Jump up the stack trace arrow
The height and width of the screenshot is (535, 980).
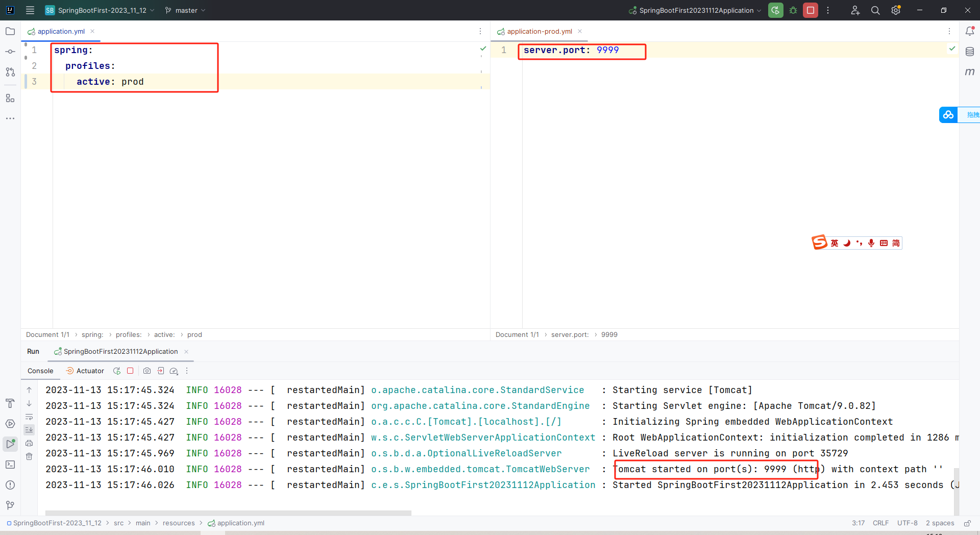(x=29, y=390)
